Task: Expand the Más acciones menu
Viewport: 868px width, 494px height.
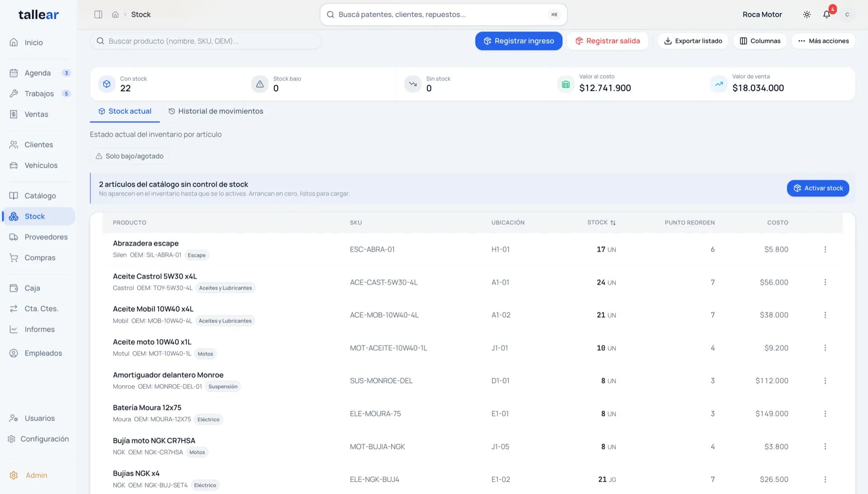Action: 823,41
